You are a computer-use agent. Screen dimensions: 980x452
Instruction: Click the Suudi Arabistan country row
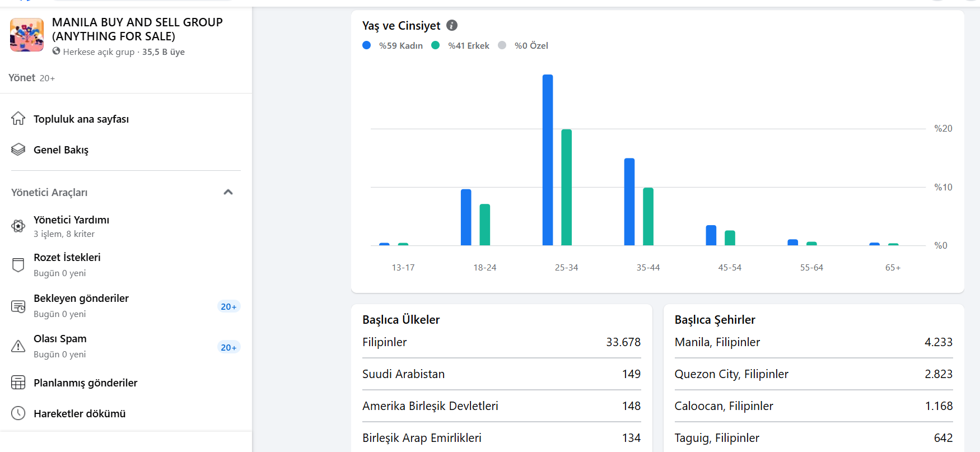pyautogui.click(x=501, y=374)
